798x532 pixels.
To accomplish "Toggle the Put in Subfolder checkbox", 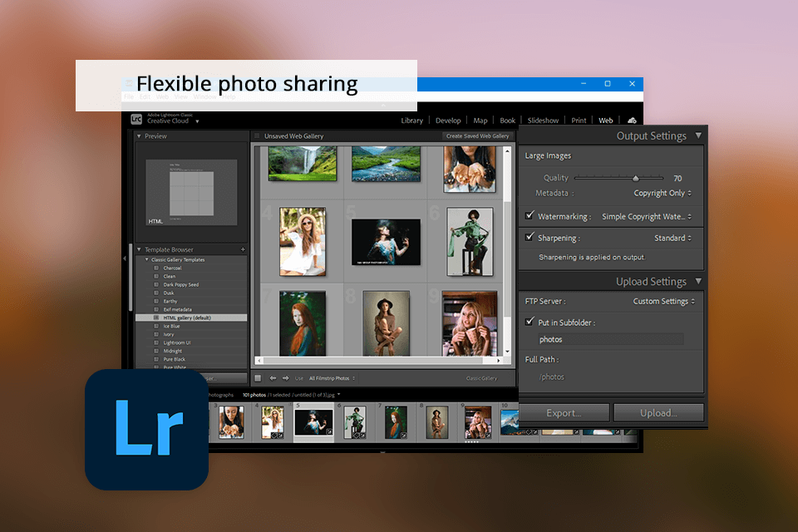I will [530, 321].
